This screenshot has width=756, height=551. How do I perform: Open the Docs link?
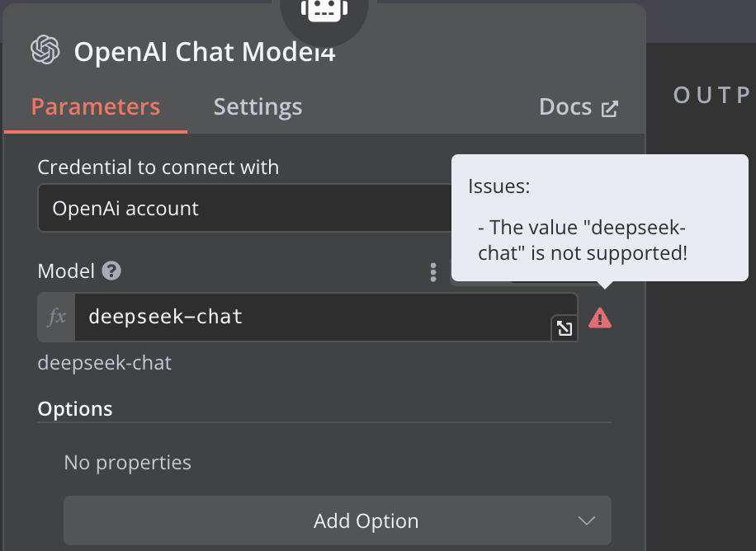(565, 107)
